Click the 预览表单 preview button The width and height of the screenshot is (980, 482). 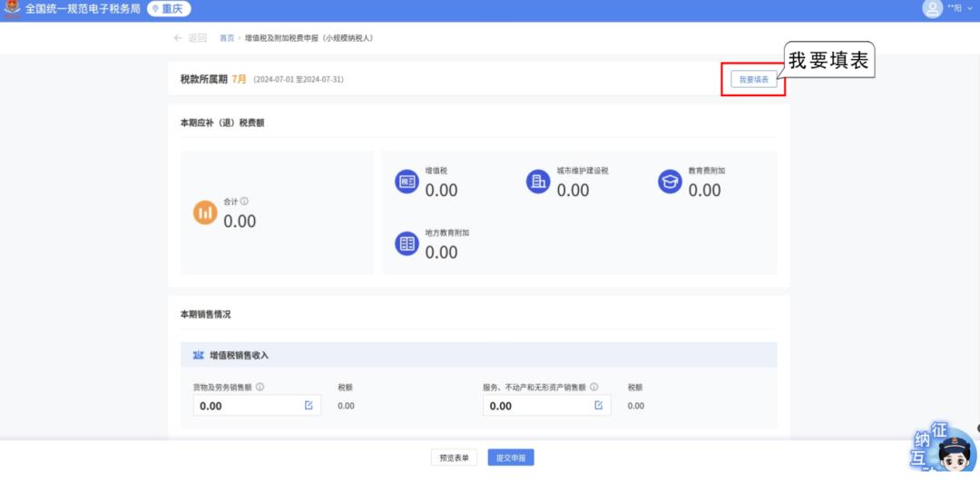pyautogui.click(x=454, y=458)
